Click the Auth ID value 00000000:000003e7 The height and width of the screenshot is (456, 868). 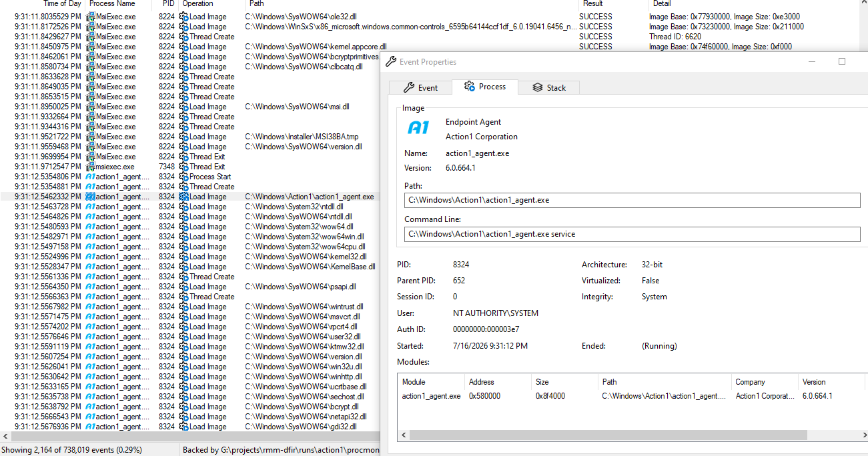coord(486,329)
